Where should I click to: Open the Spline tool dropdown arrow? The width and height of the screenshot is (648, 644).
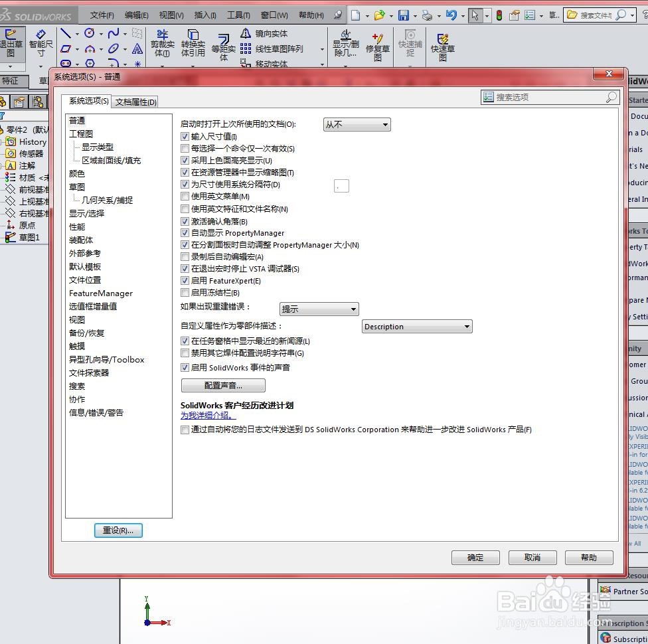[125, 34]
